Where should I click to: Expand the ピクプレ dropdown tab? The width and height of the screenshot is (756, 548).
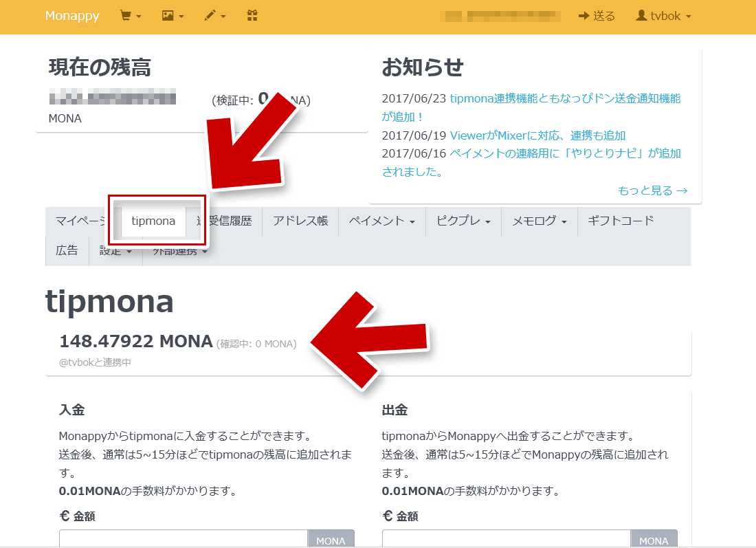463,221
